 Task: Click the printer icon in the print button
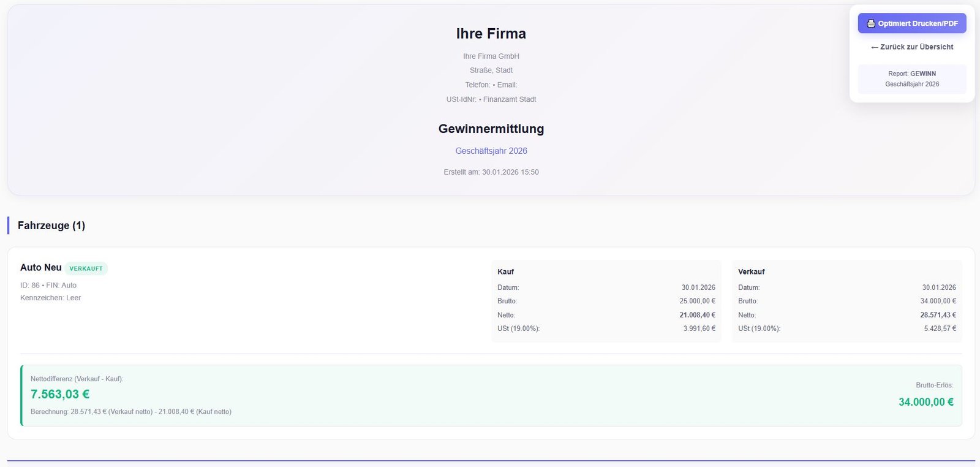point(870,23)
